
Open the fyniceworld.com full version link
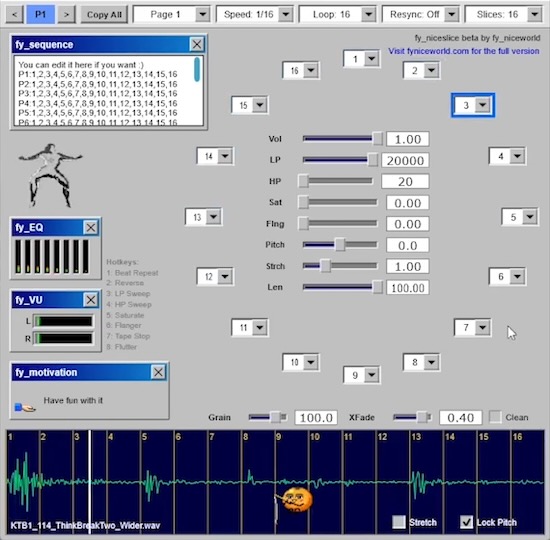click(464, 51)
